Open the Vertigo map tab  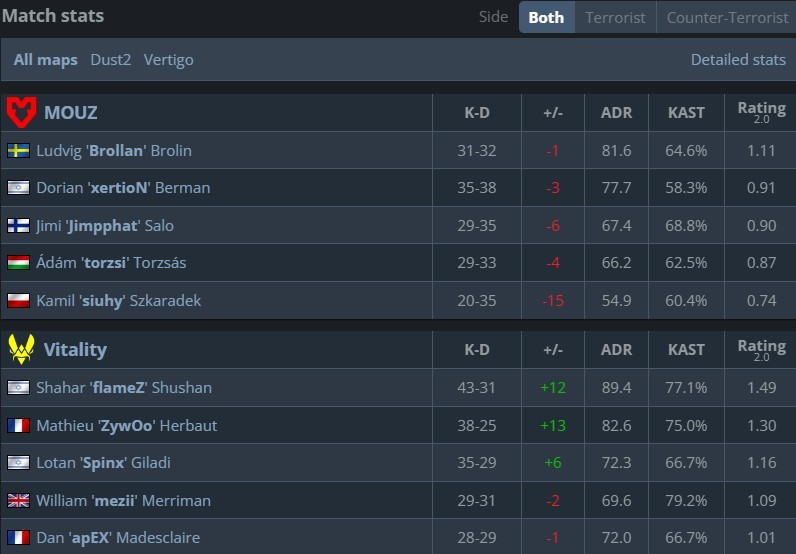(x=169, y=60)
